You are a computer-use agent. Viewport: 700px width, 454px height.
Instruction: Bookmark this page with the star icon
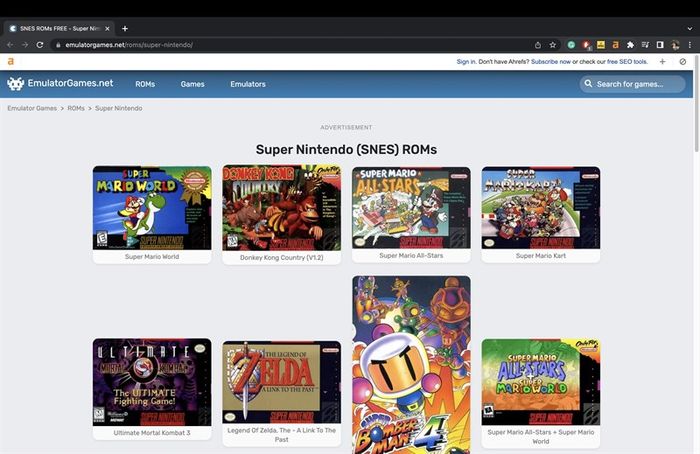point(553,45)
